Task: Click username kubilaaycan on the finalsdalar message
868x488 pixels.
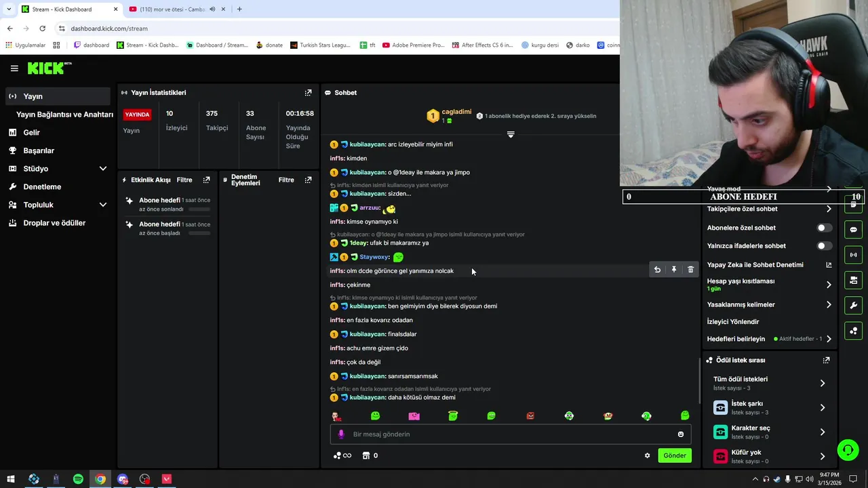Action: pyautogui.click(x=367, y=334)
